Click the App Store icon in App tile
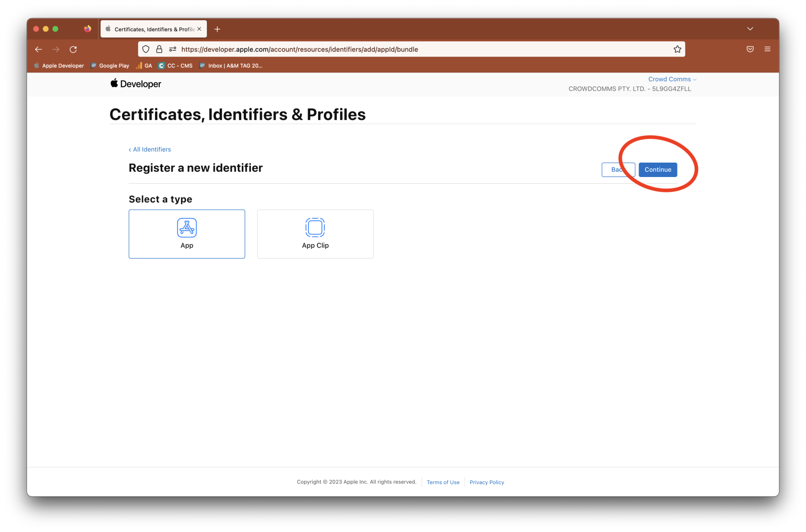 pos(187,228)
